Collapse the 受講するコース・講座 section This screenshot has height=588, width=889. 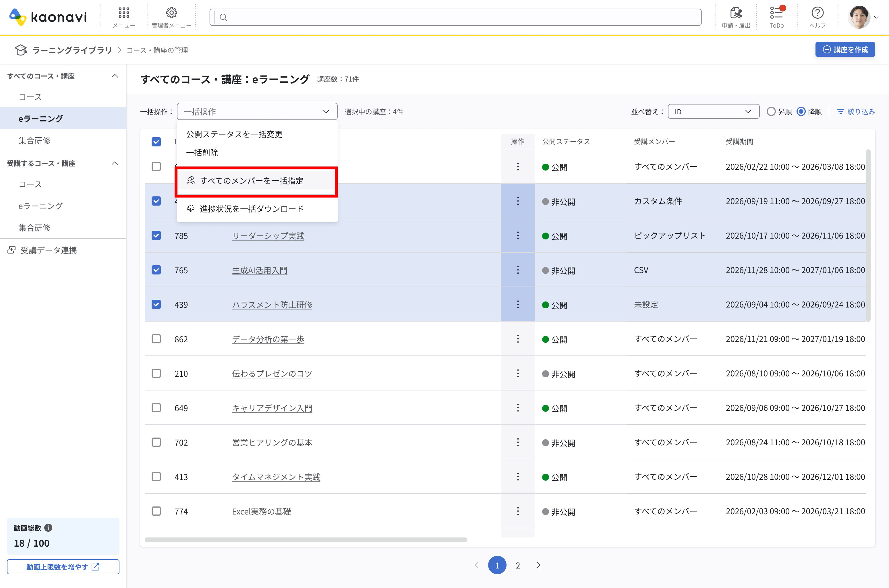coord(115,163)
